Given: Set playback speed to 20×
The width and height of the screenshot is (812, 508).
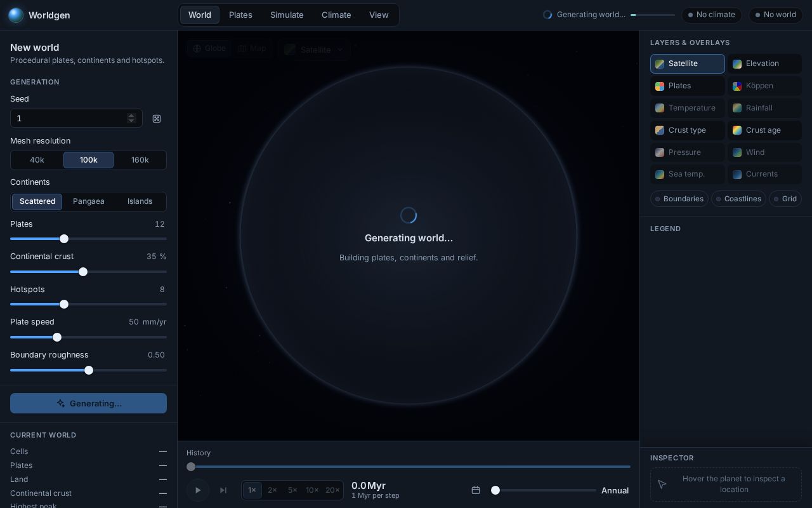Looking at the screenshot, I should click(x=332, y=490).
